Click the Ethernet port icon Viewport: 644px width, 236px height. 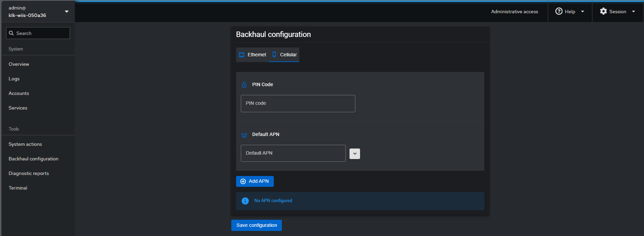[242, 55]
